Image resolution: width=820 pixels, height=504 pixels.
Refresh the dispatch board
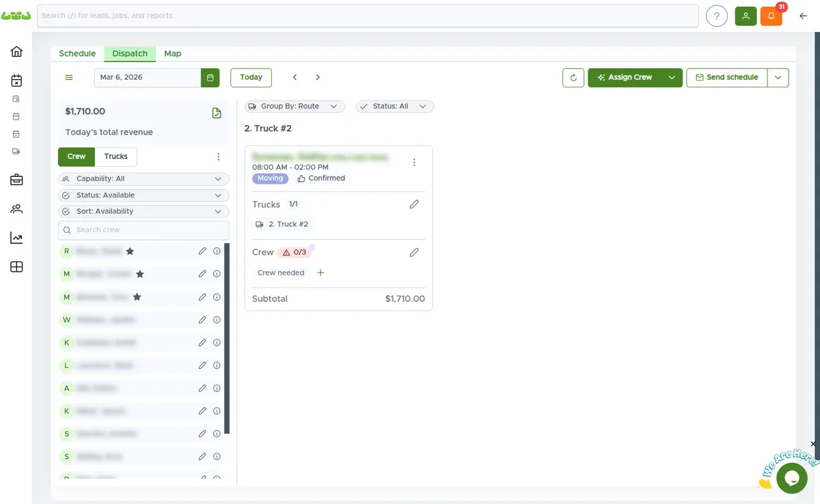573,77
